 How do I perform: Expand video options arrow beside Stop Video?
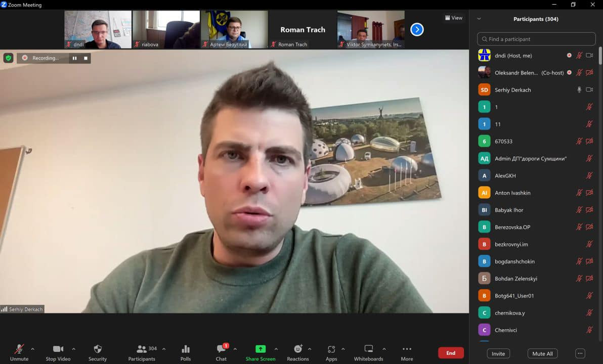(x=73, y=349)
